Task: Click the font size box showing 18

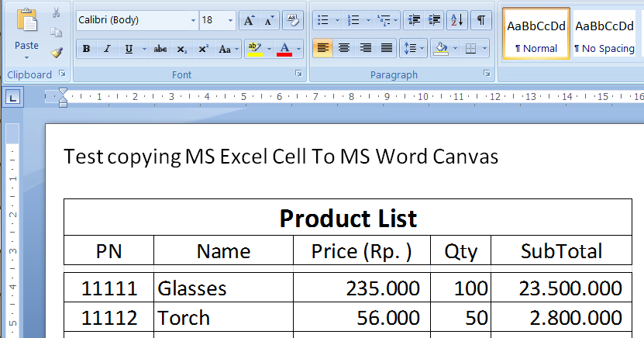Action: 212,20
